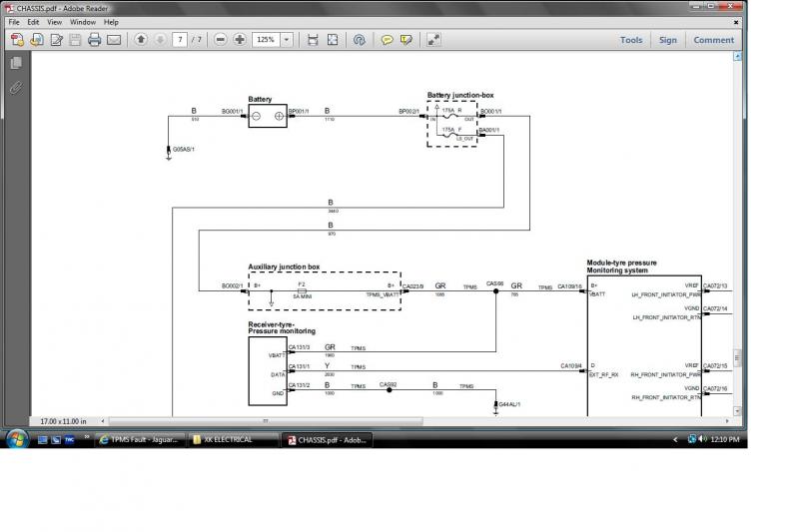Open the 125% zoom level dropdown
The height and width of the screenshot is (532, 799).
[x=287, y=39]
